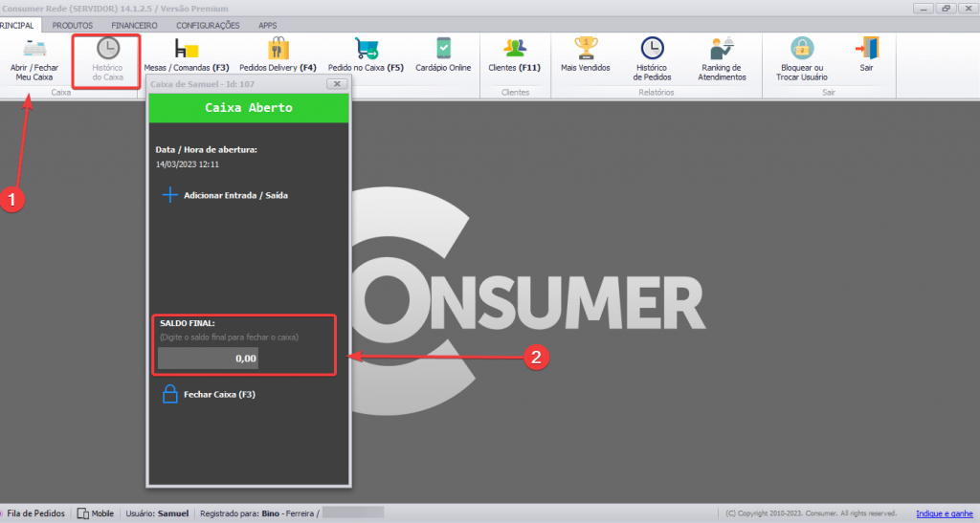Open Mesas / Comandas (F3)
The height and width of the screenshot is (523, 980).
[x=186, y=55]
